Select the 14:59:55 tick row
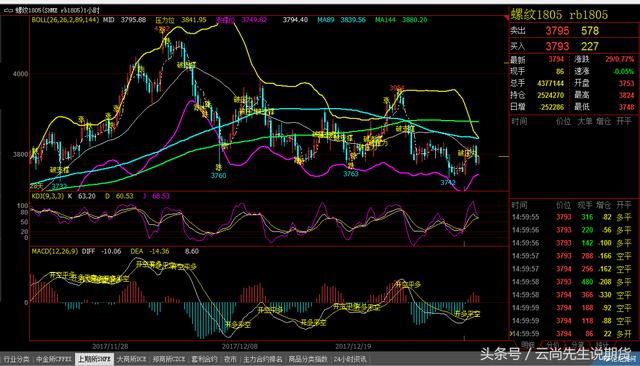Viewport: 640px width, 366px height. 573,217
